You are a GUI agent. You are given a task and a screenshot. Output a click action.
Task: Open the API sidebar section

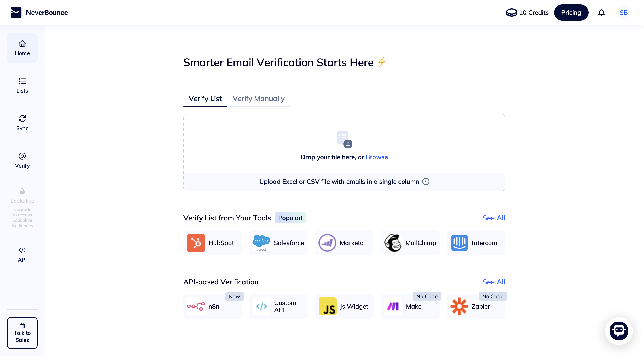point(22,254)
